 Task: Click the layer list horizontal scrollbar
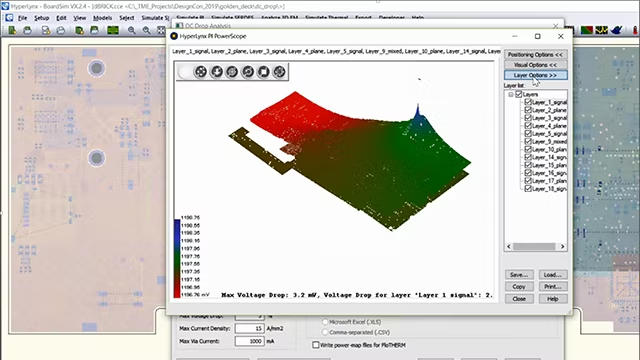click(535, 247)
